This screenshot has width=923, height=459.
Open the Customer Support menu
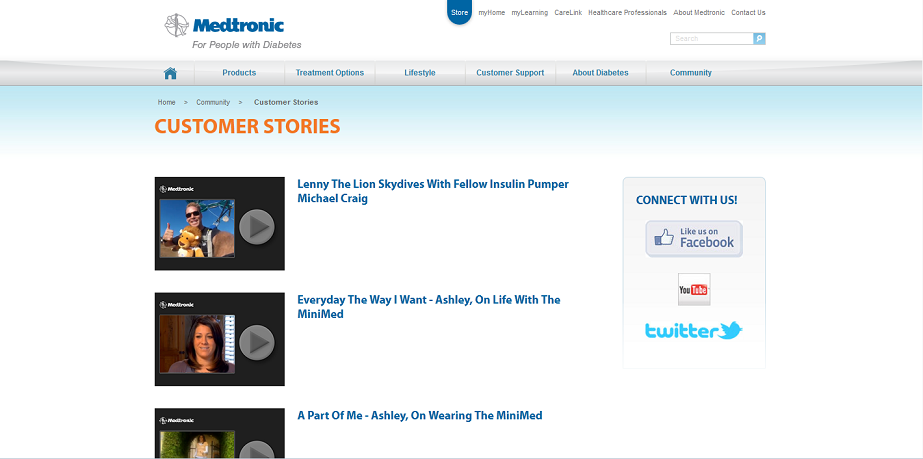(510, 73)
